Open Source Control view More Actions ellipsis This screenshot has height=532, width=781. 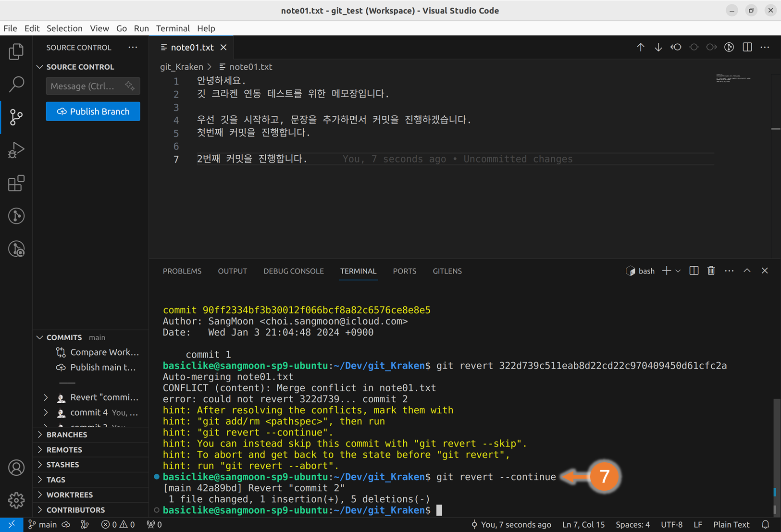point(133,47)
